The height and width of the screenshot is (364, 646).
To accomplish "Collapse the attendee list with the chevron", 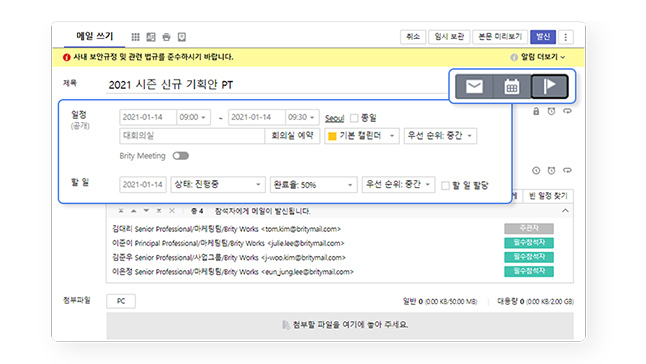I will pyautogui.click(x=565, y=211).
